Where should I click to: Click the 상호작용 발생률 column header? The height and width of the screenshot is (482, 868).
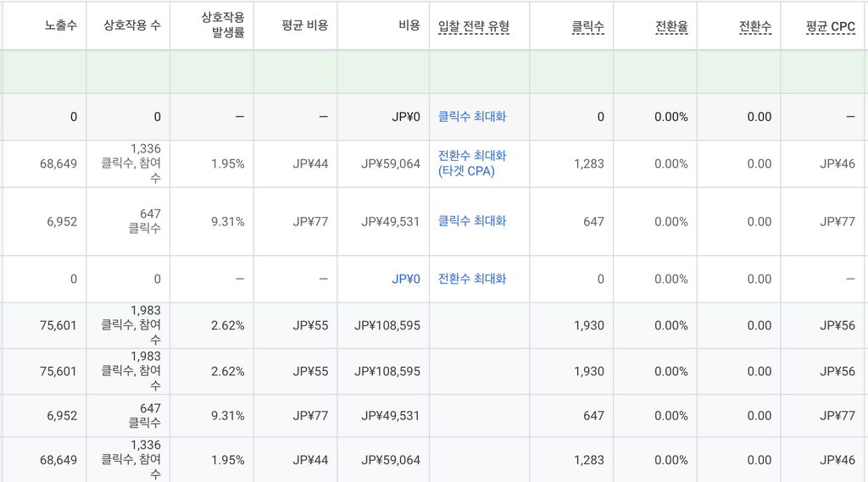(x=223, y=25)
